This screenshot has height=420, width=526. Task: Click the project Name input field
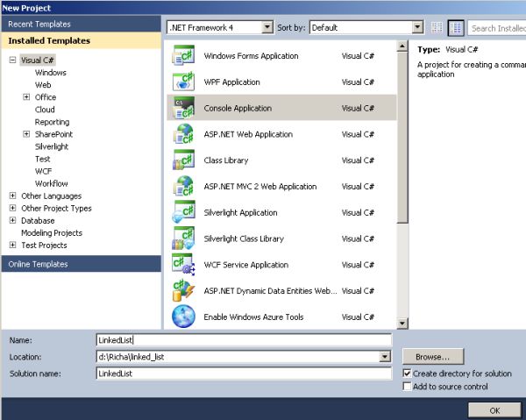click(244, 340)
